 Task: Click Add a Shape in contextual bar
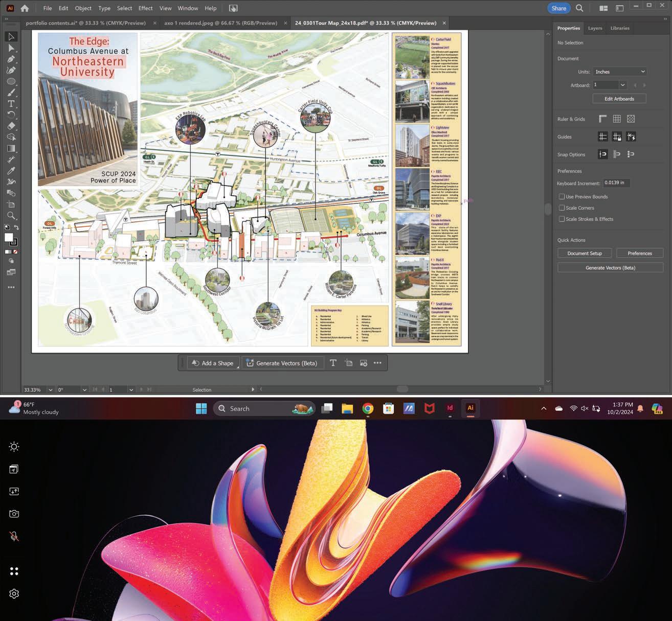(213, 363)
